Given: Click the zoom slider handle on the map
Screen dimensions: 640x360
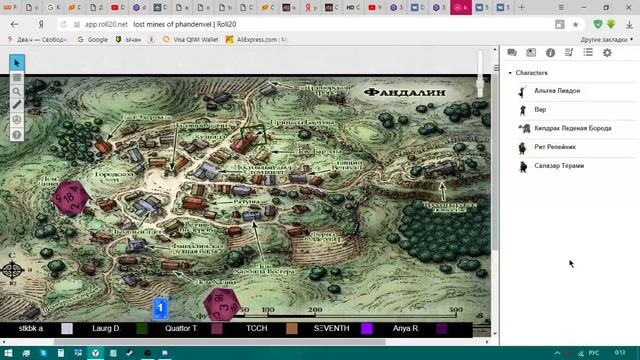Looking at the screenshot, I should point(480,85).
